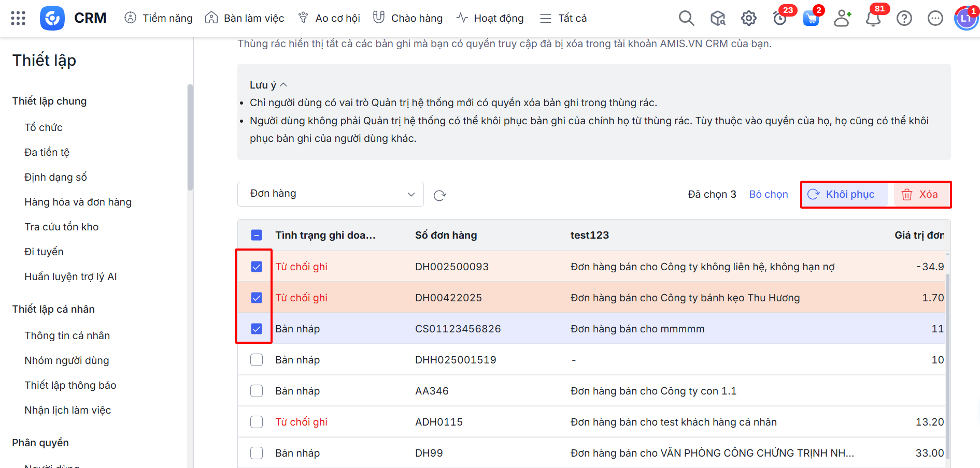The width and height of the screenshot is (980, 468).
Task: Open the settings gear icon
Action: pos(748,19)
